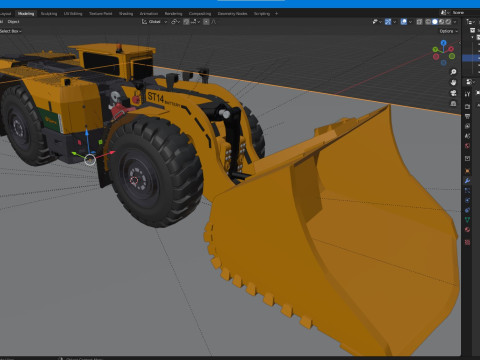Switch to wireframe viewport shading
The image size is (480, 360).
[428, 22]
